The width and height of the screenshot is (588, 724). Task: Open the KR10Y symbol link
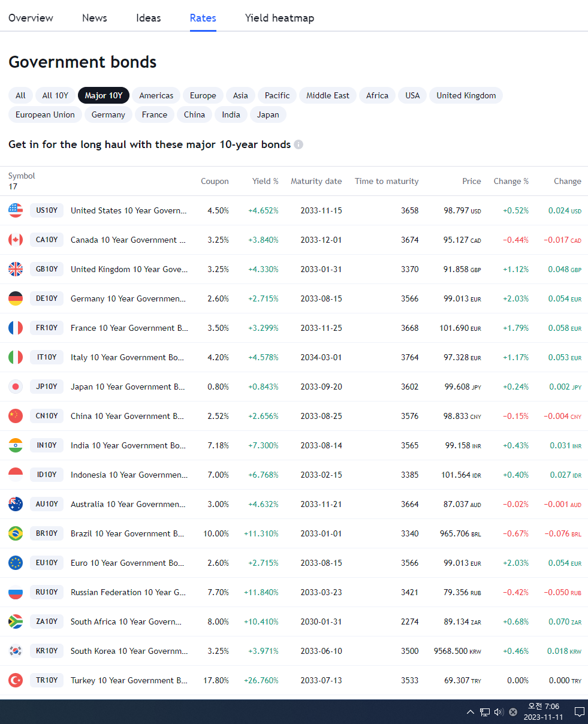(47, 651)
